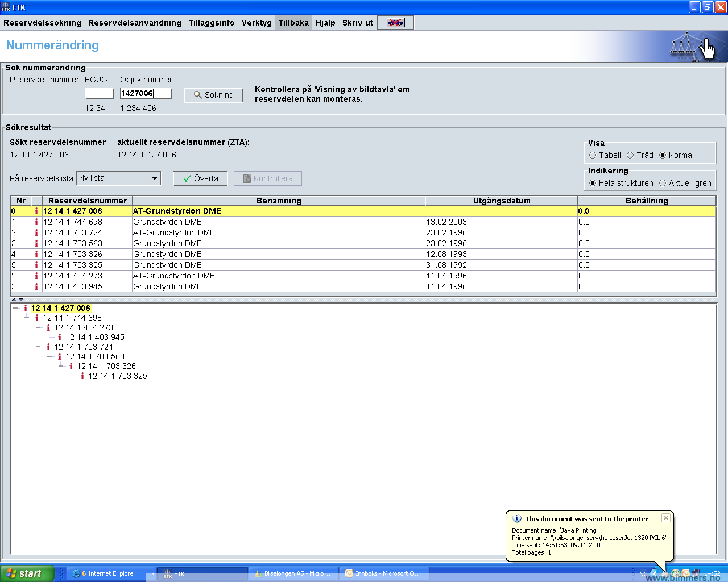Switch to Internet Explorer taskbar group
Image resolution: width=728 pixels, height=582 pixels.
point(110,573)
